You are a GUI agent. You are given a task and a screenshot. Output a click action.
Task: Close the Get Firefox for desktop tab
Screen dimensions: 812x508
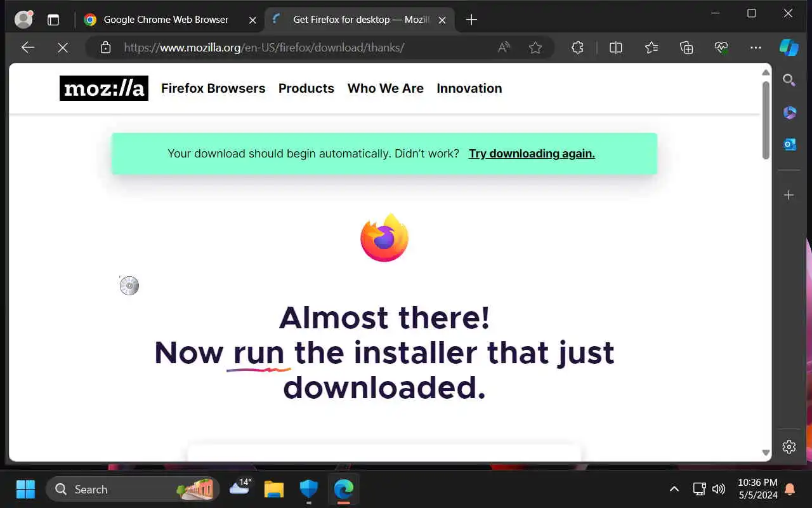point(442,20)
